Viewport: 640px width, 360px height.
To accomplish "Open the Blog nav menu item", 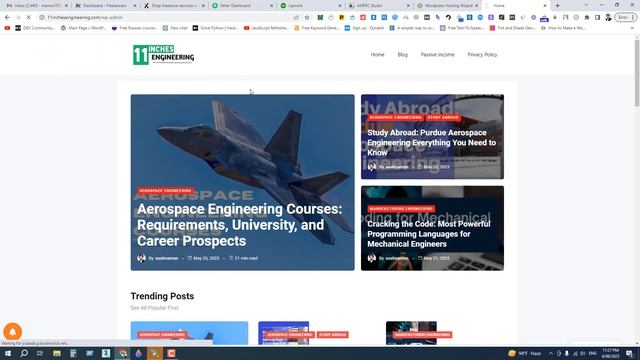I will [x=402, y=55].
